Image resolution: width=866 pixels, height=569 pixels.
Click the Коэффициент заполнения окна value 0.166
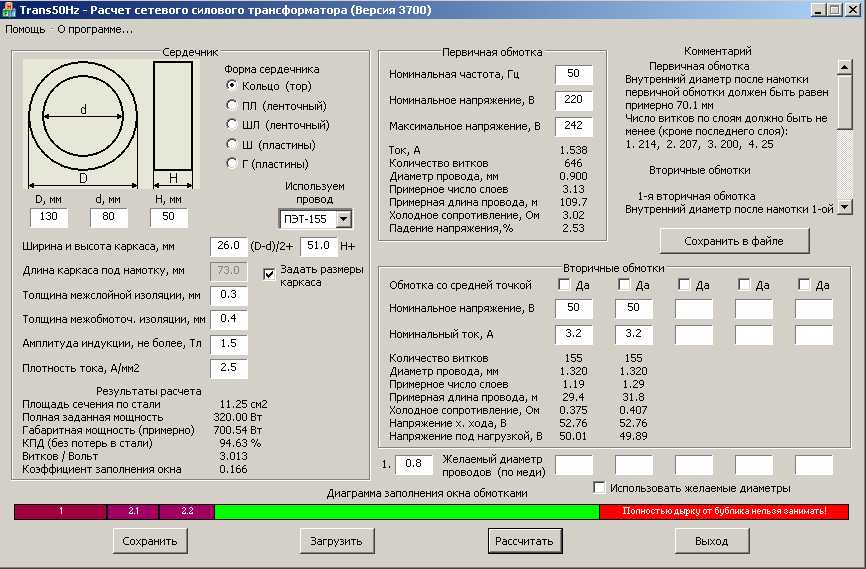pyautogui.click(x=233, y=469)
